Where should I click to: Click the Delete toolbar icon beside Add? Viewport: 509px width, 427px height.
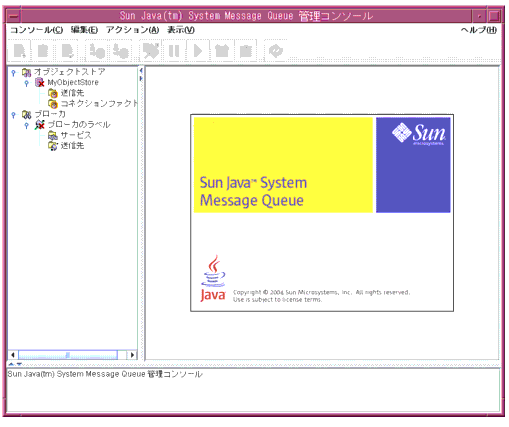43,51
